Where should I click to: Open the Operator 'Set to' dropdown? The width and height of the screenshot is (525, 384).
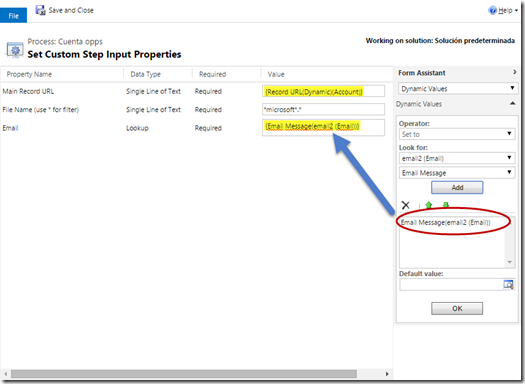[x=457, y=134]
